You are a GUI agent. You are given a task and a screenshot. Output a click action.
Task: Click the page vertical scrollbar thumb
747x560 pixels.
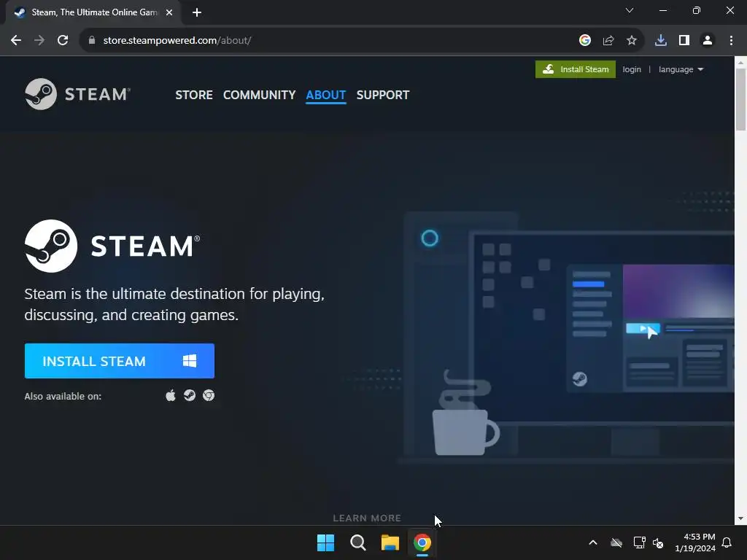[x=741, y=99]
